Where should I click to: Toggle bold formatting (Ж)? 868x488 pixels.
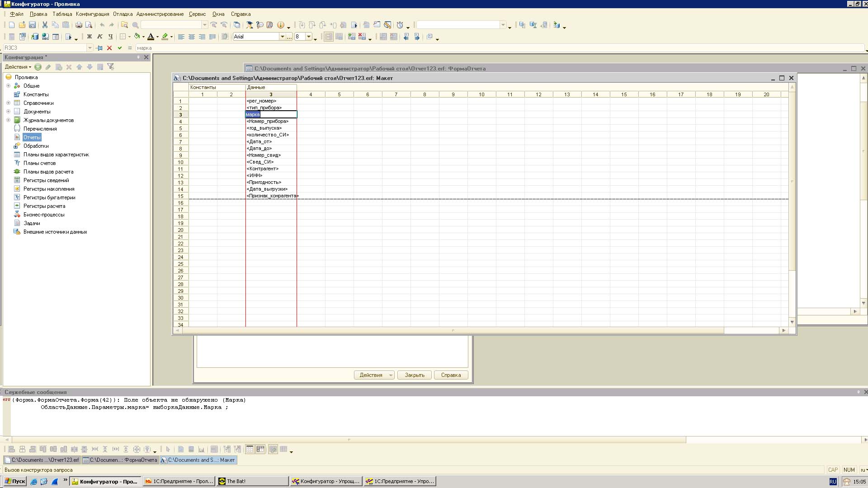tap(90, 37)
